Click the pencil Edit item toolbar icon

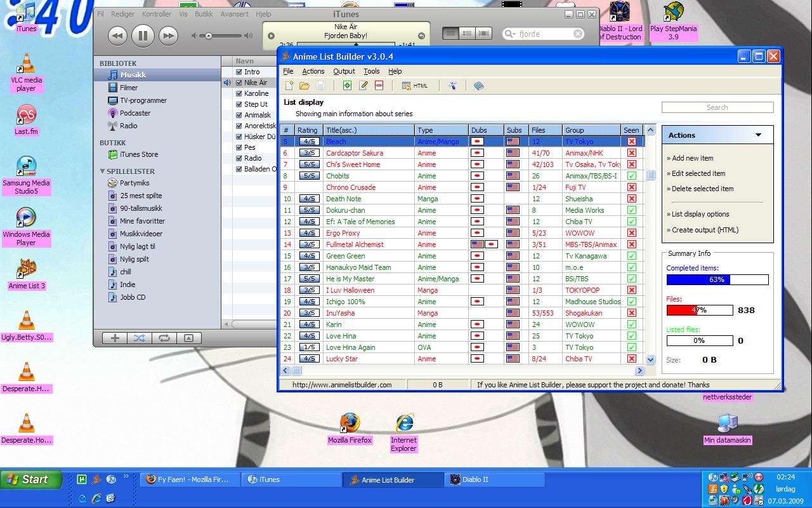363,86
